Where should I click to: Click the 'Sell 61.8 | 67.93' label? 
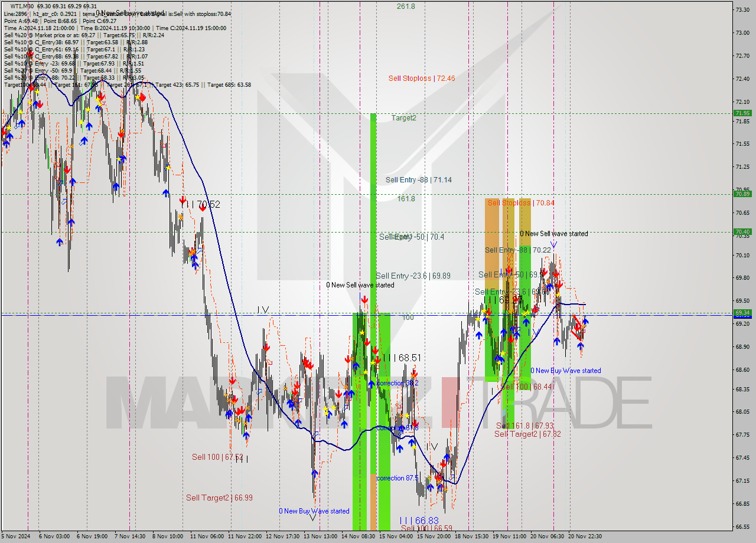coord(524,426)
